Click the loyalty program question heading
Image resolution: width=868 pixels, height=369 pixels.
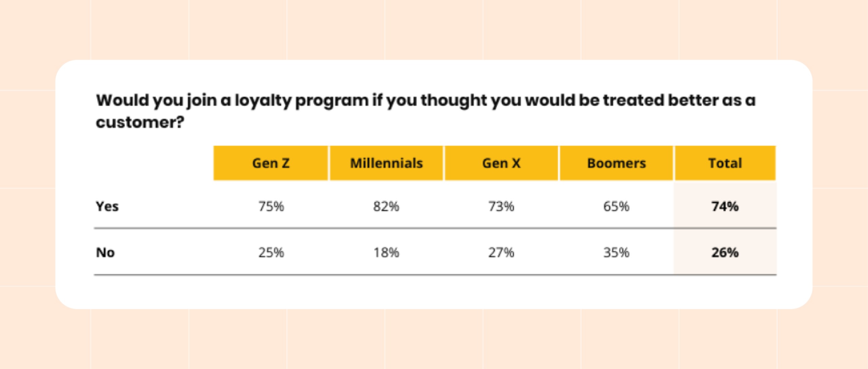point(426,101)
